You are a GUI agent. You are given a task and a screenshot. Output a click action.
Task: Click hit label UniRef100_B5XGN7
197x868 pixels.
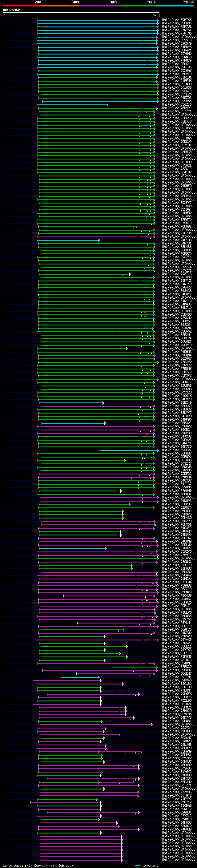(177, 737)
